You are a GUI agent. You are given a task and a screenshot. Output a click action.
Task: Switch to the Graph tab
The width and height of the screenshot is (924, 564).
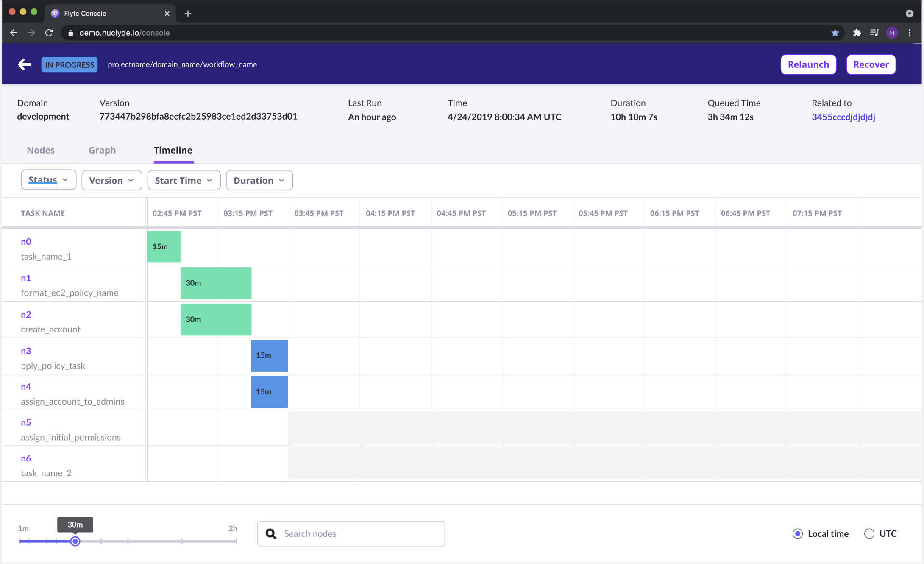(x=102, y=150)
